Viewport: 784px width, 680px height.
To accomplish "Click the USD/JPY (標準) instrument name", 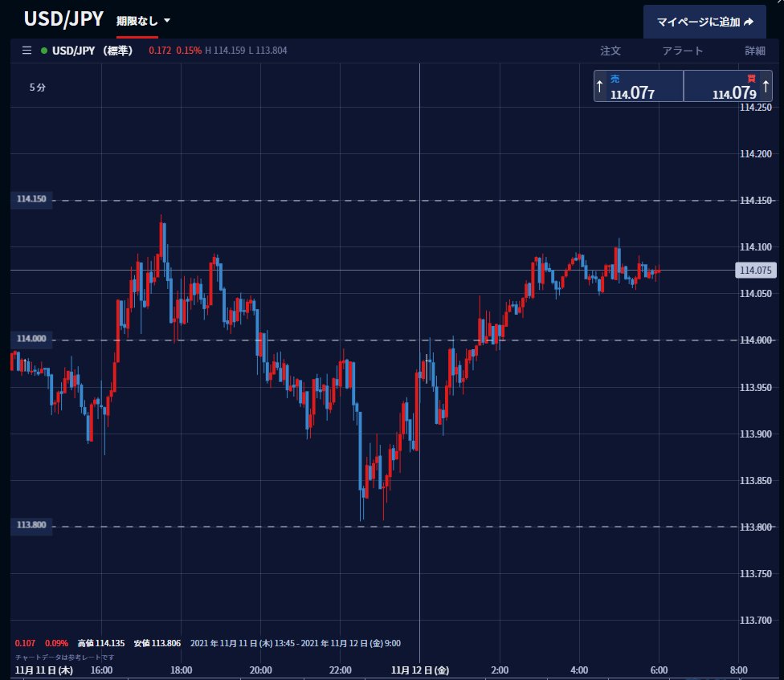I will coord(92,51).
